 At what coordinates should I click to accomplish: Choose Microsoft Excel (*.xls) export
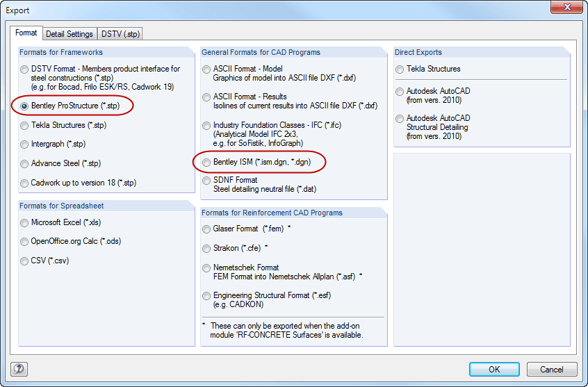[24, 223]
